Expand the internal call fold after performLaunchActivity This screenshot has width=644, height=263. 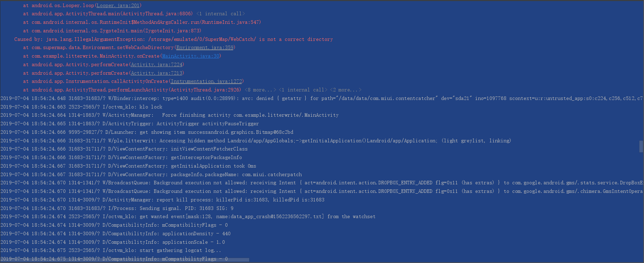[x=303, y=90]
